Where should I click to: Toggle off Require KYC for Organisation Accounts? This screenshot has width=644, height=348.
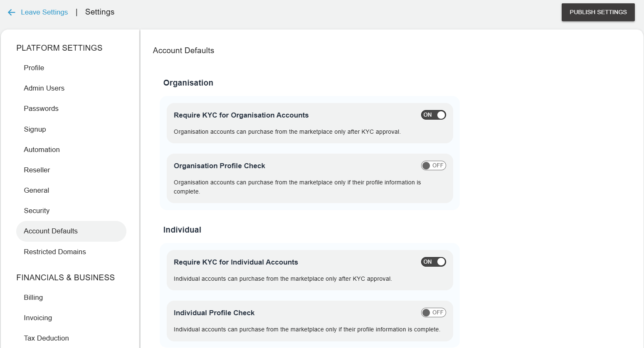(x=433, y=115)
